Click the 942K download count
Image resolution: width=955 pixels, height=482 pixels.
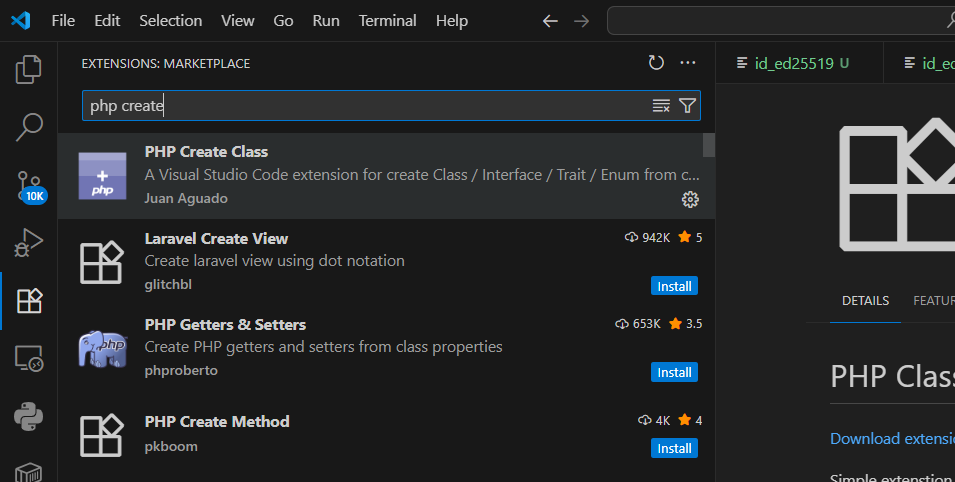(647, 238)
